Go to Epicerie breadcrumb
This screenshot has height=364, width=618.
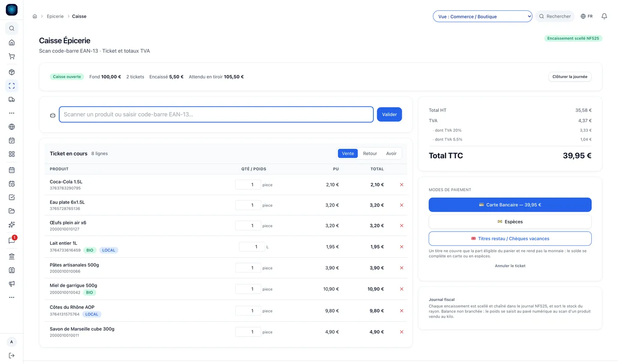[55, 16]
